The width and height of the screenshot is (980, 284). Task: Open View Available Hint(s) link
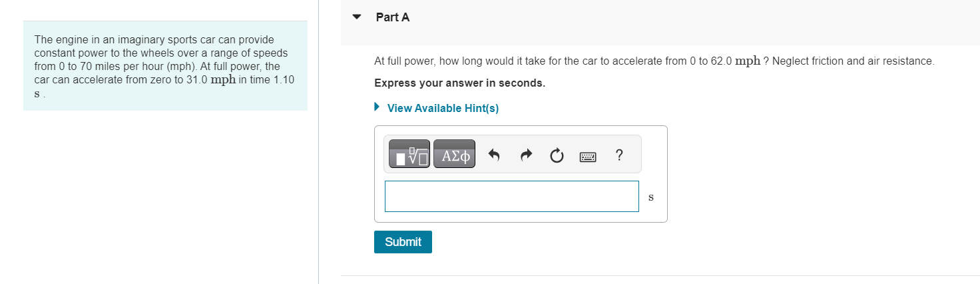coord(443,108)
